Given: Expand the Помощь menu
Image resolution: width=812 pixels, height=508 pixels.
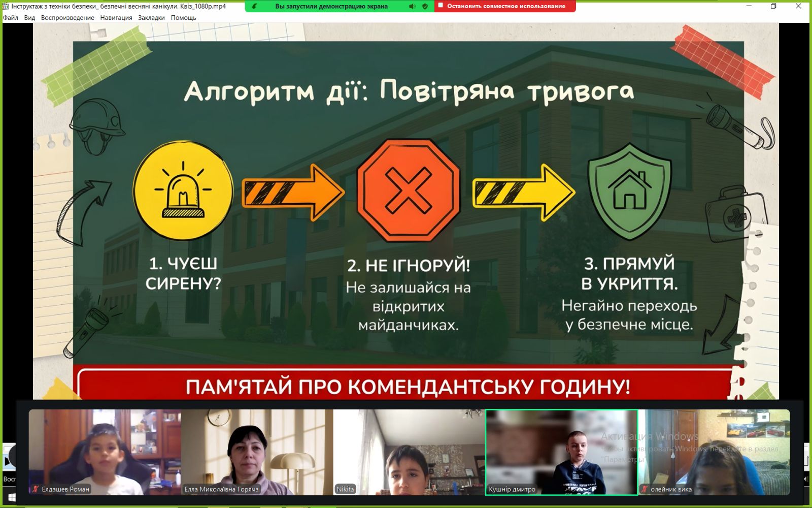Looking at the screenshot, I should (183, 18).
